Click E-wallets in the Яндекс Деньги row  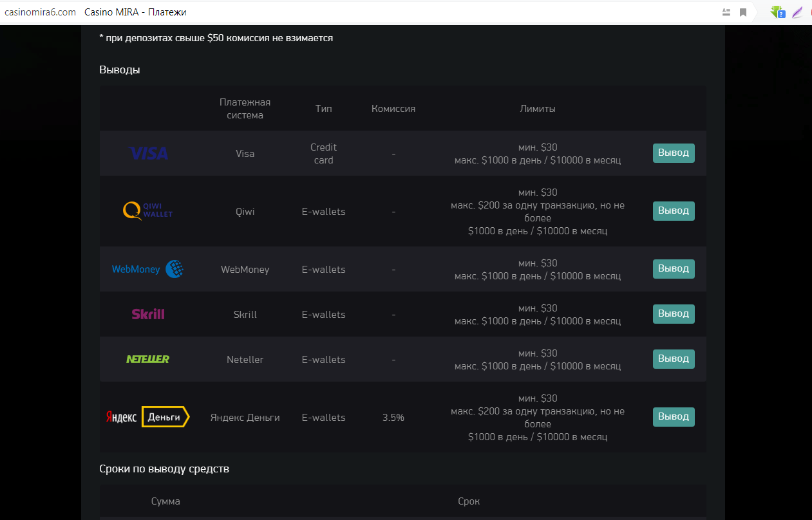pyautogui.click(x=324, y=418)
